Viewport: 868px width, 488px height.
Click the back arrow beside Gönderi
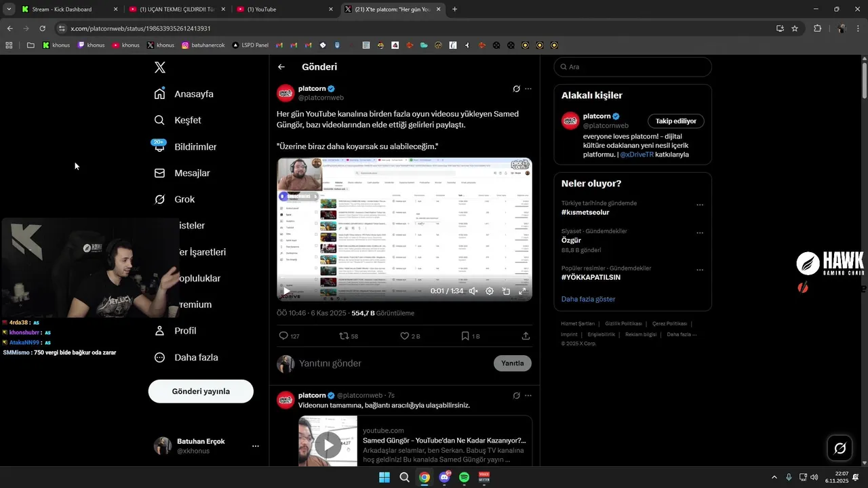pyautogui.click(x=281, y=66)
